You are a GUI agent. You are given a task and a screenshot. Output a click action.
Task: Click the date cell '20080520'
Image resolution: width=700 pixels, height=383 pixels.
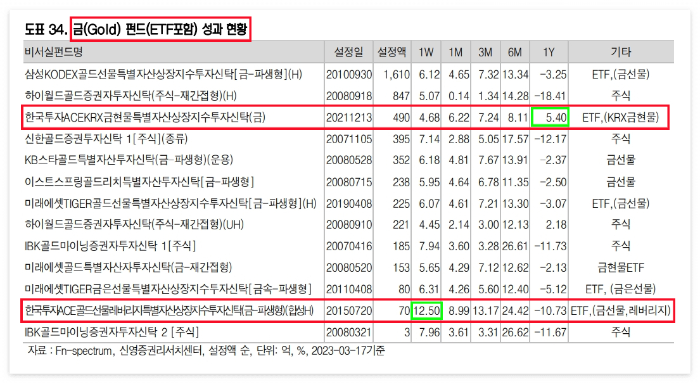(349, 268)
